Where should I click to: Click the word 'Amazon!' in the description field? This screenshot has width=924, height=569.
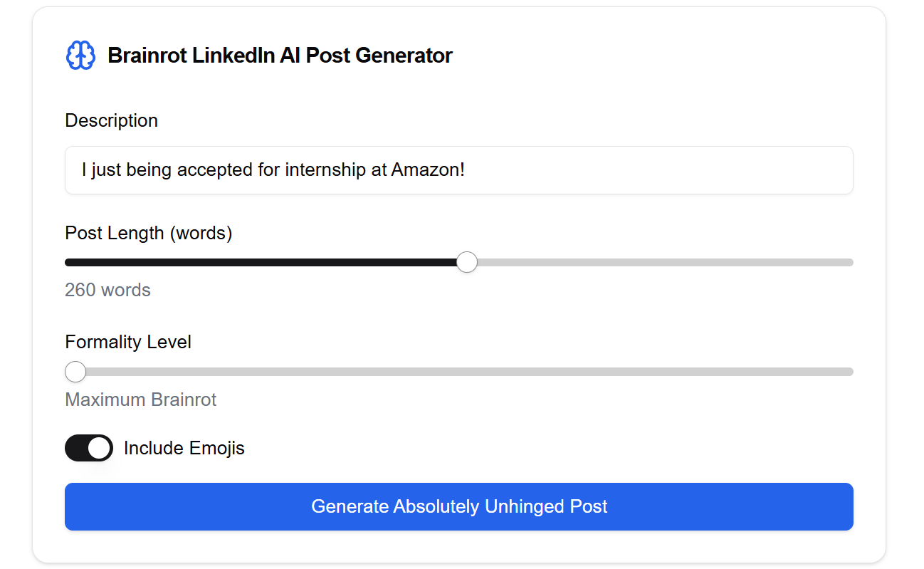pyautogui.click(x=428, y=170)
